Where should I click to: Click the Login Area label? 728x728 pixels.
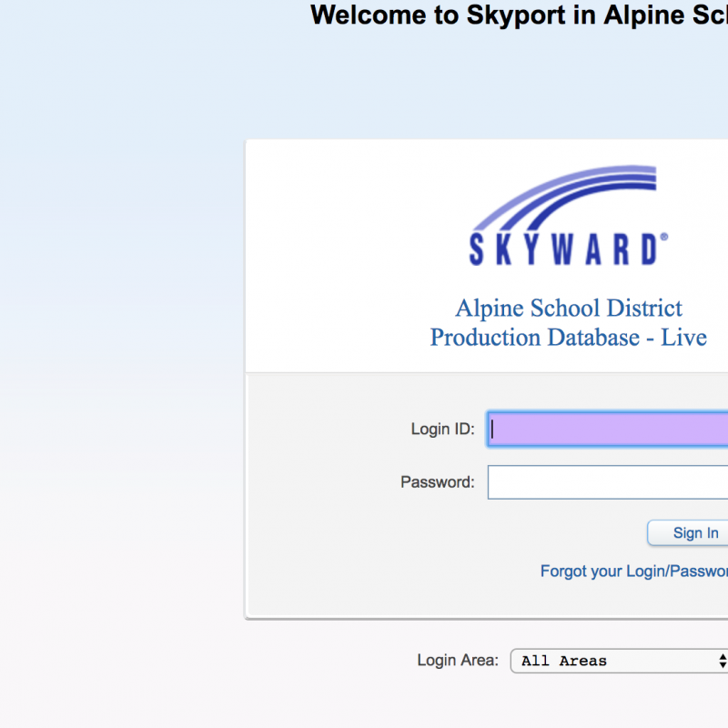pos(458,660)
